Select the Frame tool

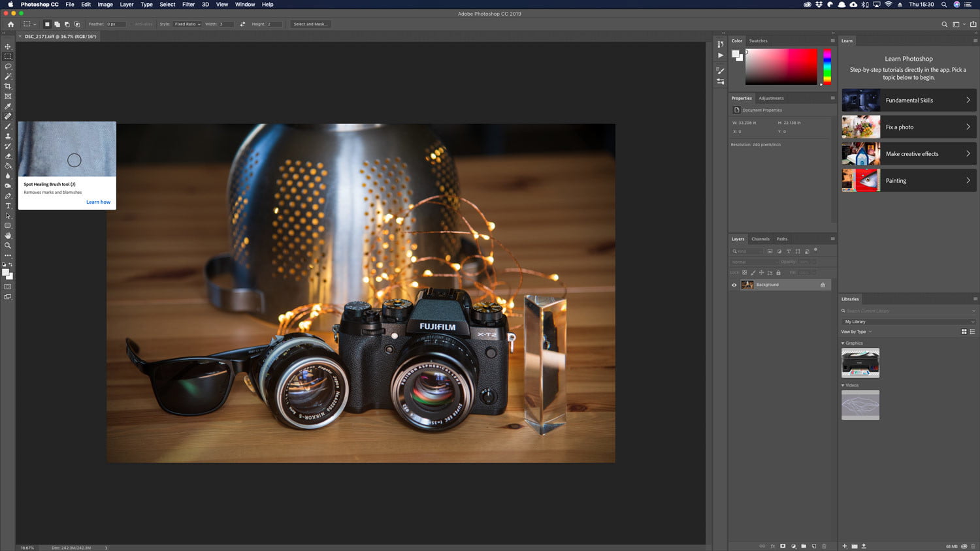pos(8,97)
